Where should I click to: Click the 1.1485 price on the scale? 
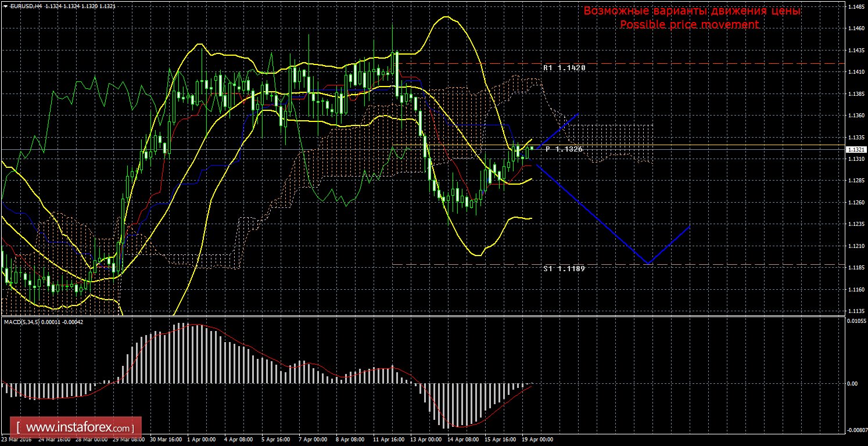click(x=856, y=7)
